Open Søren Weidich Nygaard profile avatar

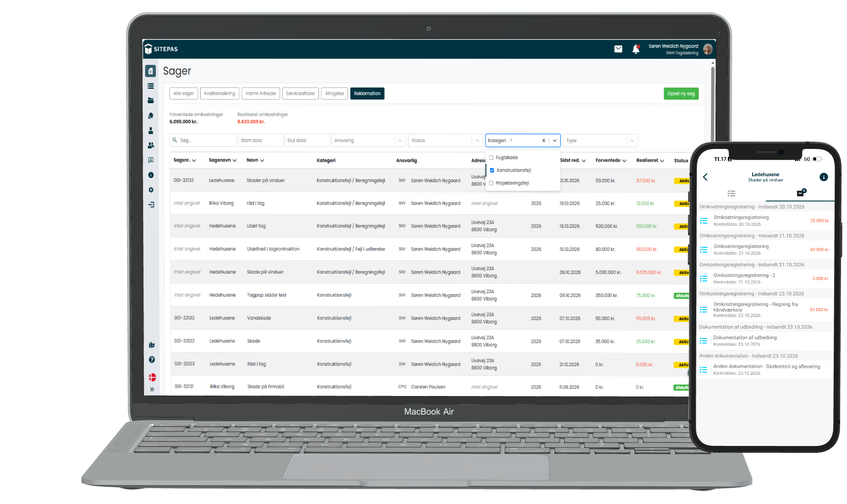(708, 49)
